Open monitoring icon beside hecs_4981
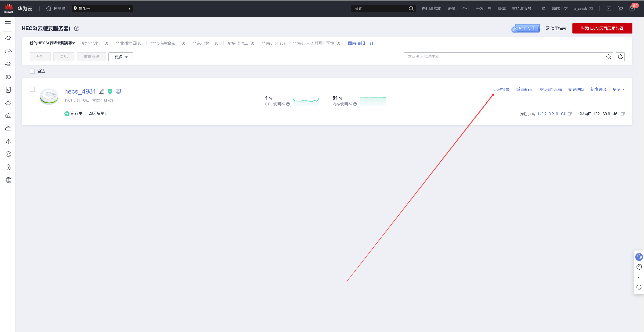The height and width of the screenshot is (332, 644). 118,91
